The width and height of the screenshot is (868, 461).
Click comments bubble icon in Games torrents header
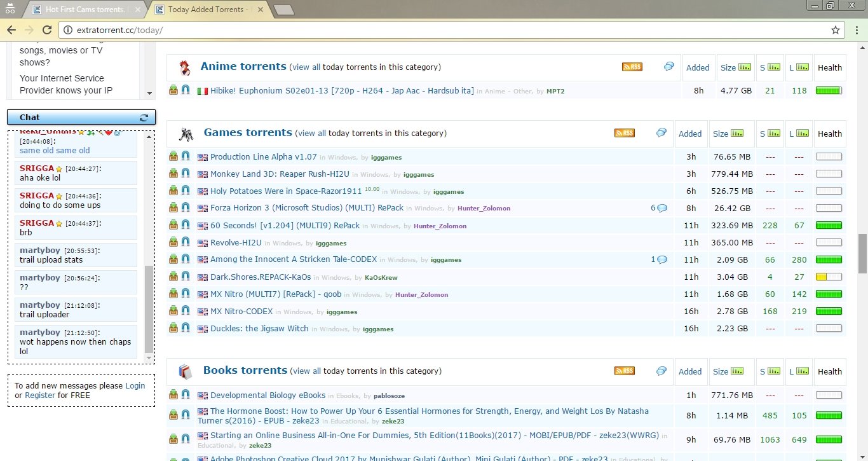(661, 132)
